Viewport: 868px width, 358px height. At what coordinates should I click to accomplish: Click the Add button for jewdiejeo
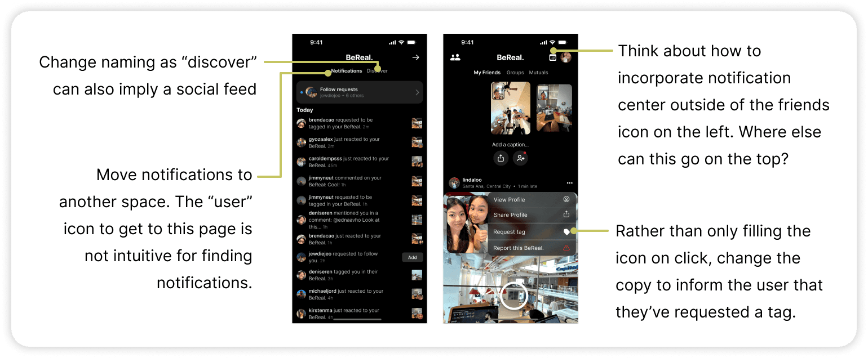tap(413, 257)
